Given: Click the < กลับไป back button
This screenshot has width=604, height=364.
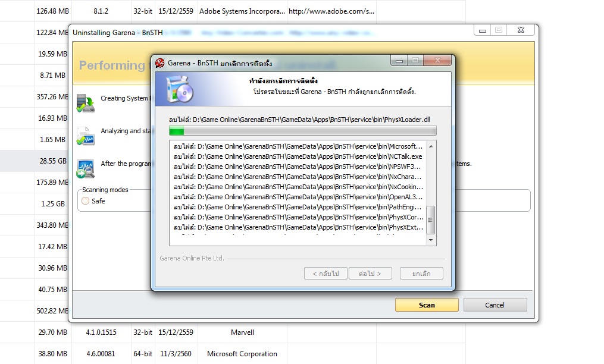Looking at the screenshot, I should (326, 274).
